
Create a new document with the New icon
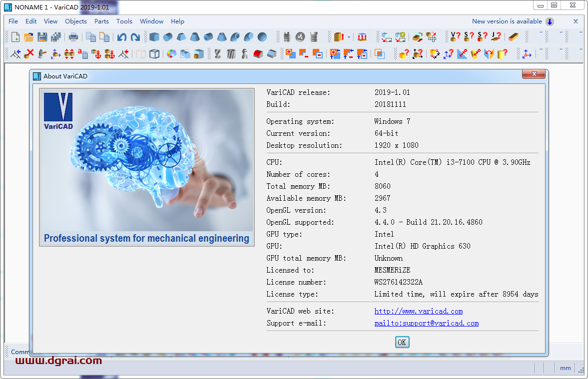point(15,37)
